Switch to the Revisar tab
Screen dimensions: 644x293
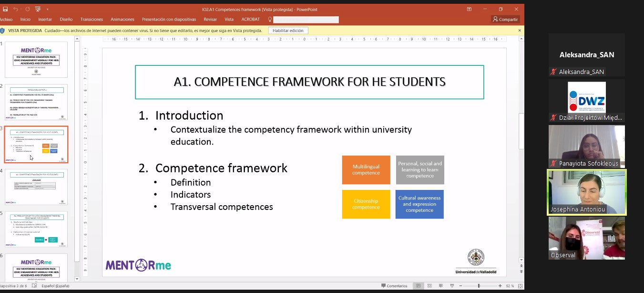(210, 20)
